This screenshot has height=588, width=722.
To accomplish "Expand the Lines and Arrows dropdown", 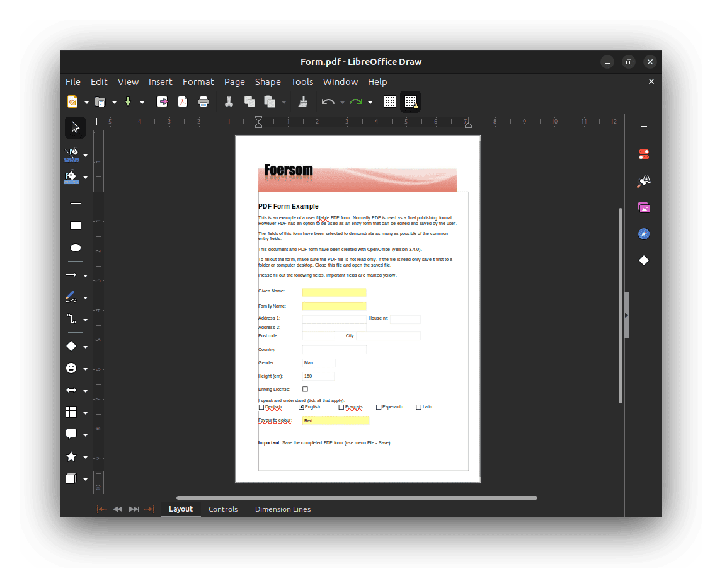I will click(85, 275).
